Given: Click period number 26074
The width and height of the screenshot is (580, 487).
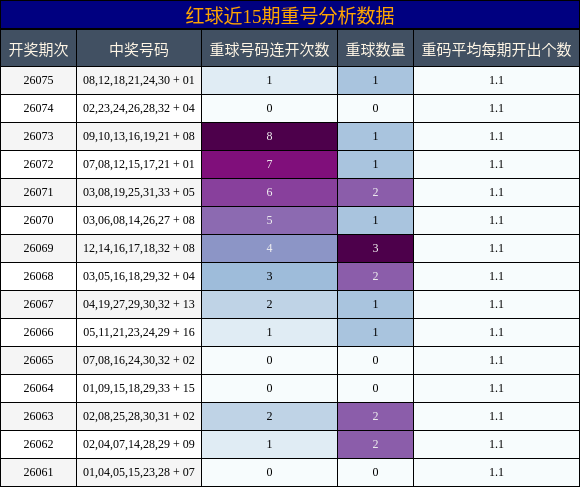Looking at the screenshot, I should [x=38, y=108].
